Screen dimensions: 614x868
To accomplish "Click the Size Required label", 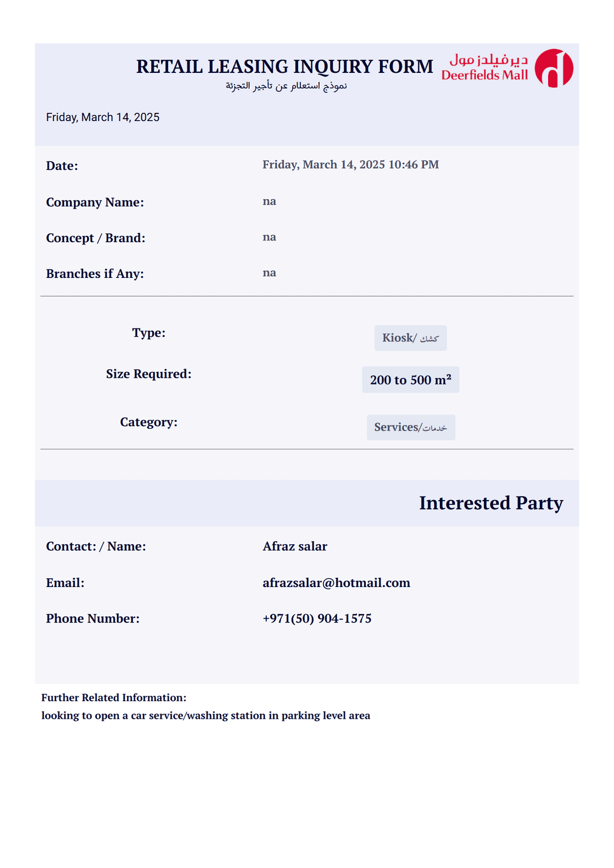I will 149,374.
